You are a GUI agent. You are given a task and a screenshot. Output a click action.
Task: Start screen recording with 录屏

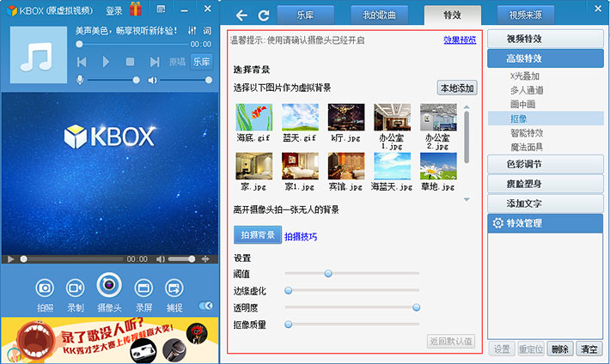(x=143, y=294)
